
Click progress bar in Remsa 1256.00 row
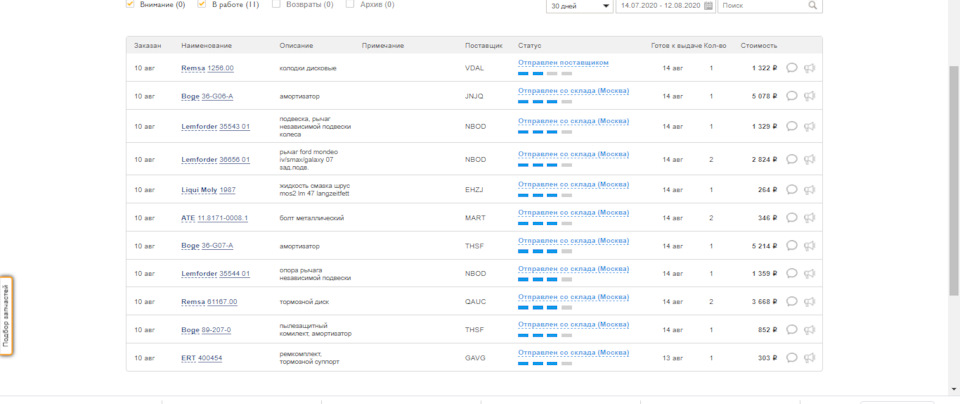pyautogui.click(x=545, y=73)
